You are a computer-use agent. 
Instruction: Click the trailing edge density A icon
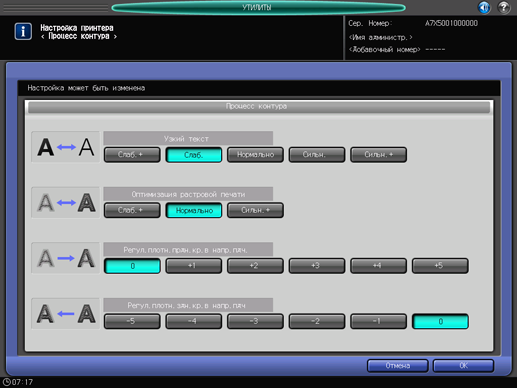(x=66, y=314)
